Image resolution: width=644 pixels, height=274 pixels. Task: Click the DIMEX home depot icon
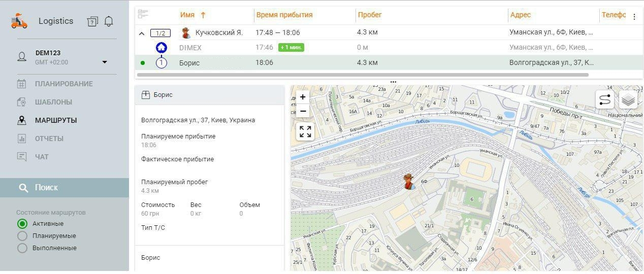(161, 48)
